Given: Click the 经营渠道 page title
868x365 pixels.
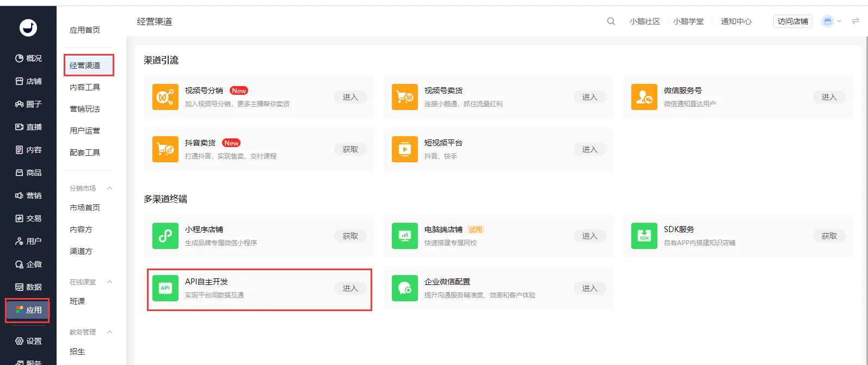Looking at the screenshot, I should point(155,22).
